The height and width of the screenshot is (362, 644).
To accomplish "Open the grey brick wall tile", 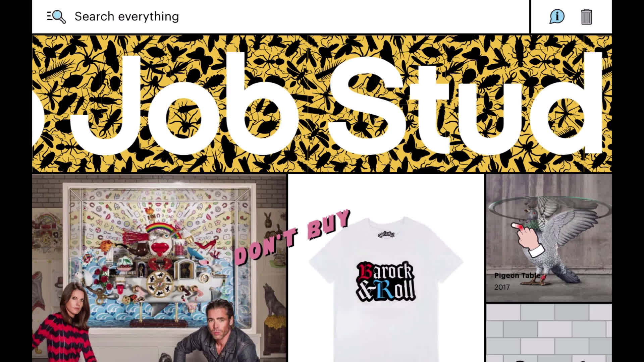I will [549, 333].
